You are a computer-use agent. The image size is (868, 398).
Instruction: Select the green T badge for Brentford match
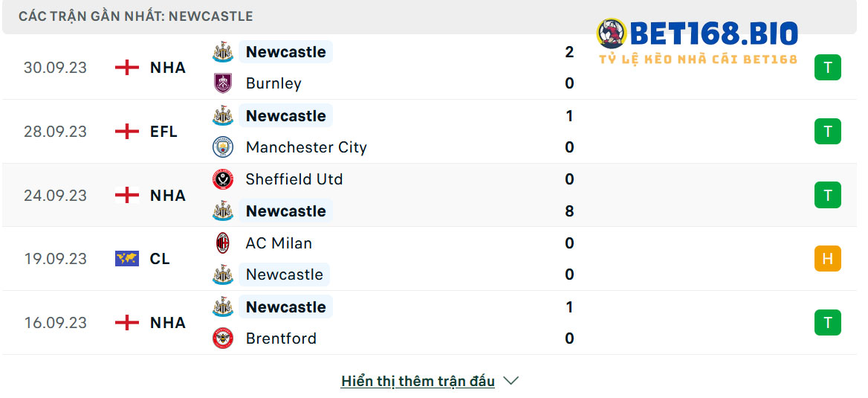[828, 323]
